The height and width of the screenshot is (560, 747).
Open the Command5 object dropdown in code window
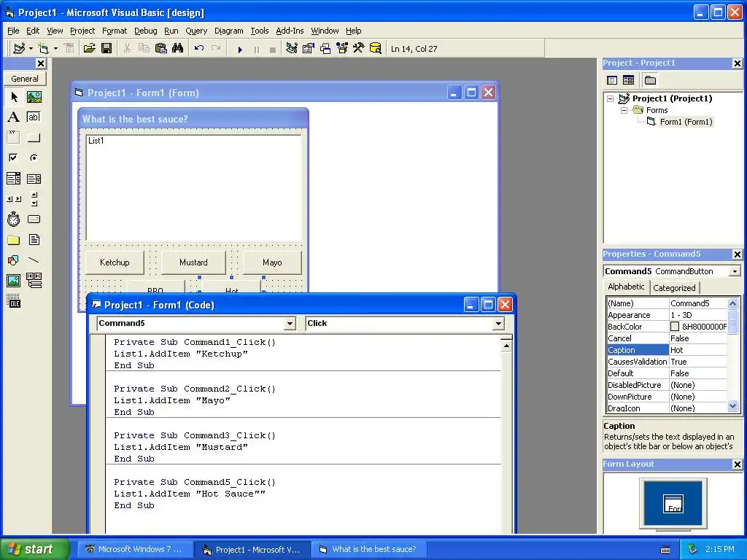290,324
